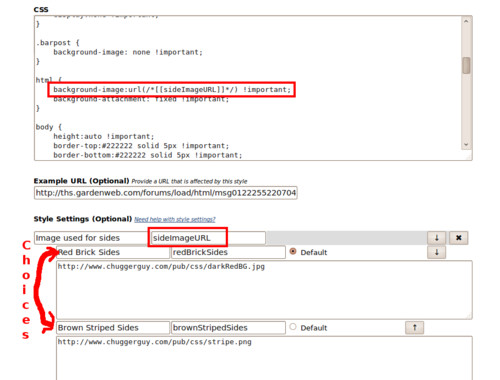Edit the 'Red Brick Sides' label field
Screen dimensions: 500x380
click(x=113, y=252)
